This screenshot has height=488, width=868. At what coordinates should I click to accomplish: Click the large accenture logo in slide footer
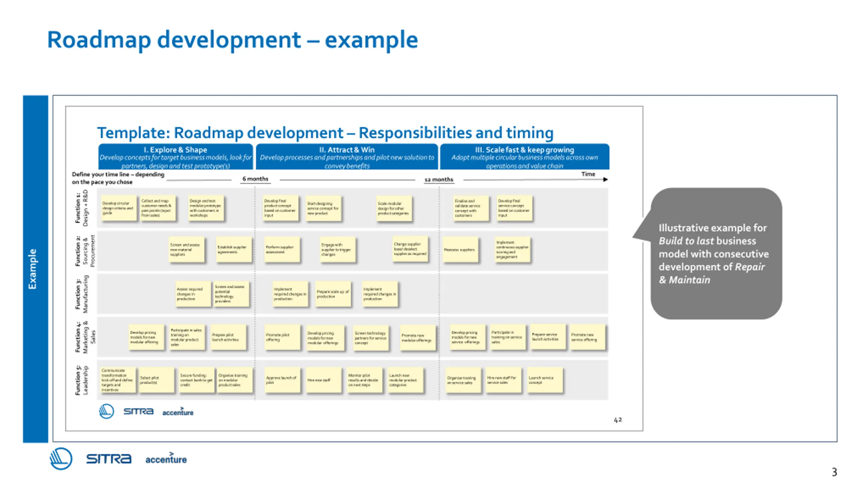(x=166, y=458)
